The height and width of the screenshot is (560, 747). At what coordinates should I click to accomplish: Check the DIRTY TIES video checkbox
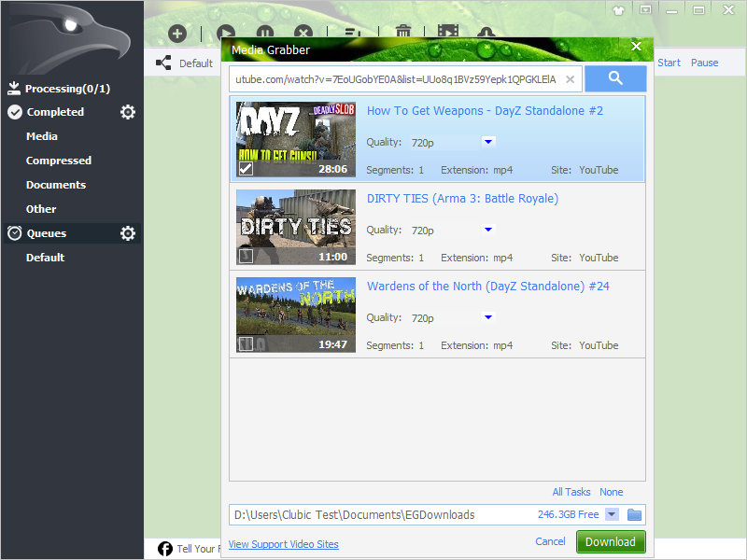[246, 256]
